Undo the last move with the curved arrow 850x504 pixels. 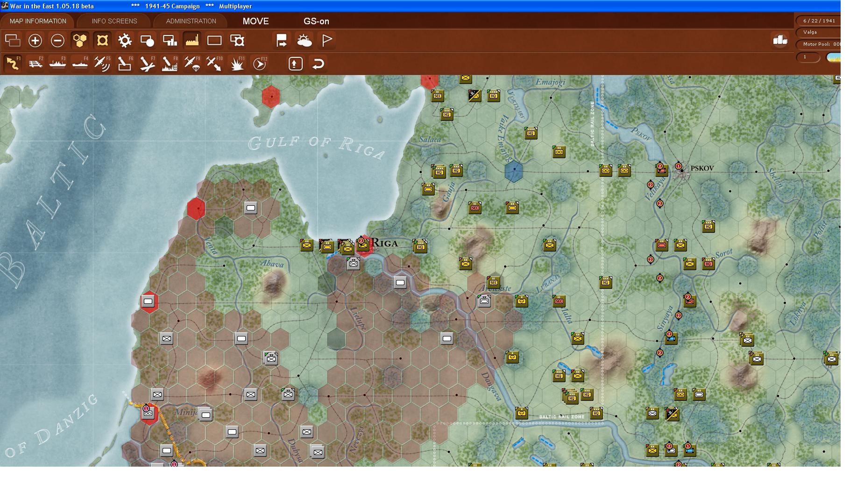point(318,63)
